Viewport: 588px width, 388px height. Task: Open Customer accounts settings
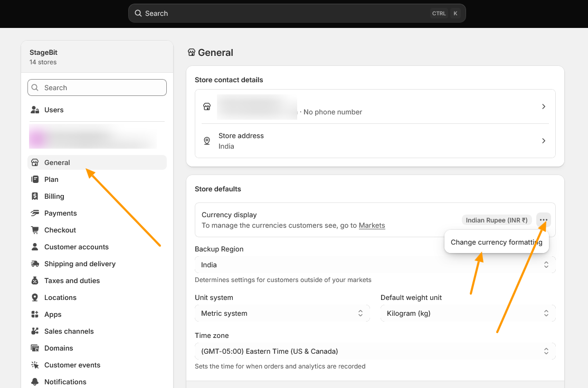click(97, 247)
